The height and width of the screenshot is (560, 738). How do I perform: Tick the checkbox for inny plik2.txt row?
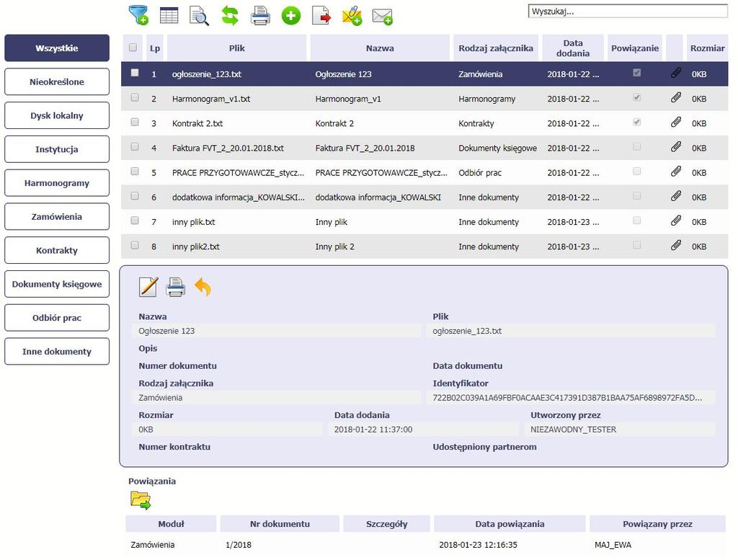[135, 245]
